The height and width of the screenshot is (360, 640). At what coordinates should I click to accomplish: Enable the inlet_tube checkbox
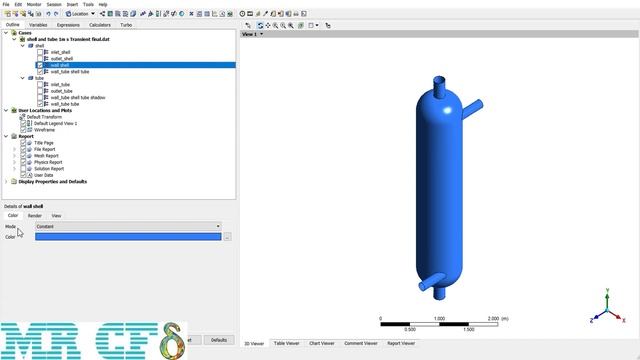pos(40,84)
